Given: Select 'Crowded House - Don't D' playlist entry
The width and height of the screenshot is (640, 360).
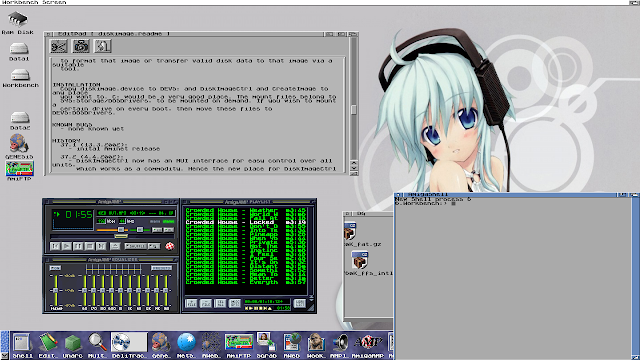Looking at the screenshot, I should (x=245, y=226).
